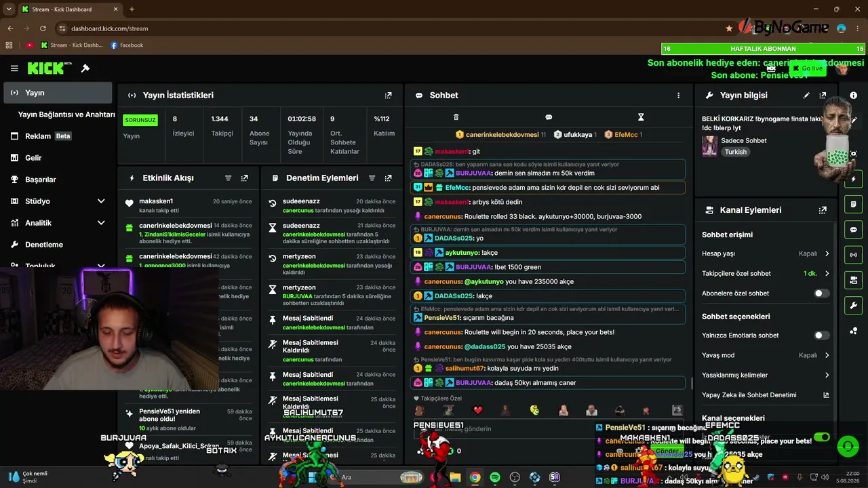Select the red heart emote
The width and height of the screenshot is (868, 488).
coord(477,410)
